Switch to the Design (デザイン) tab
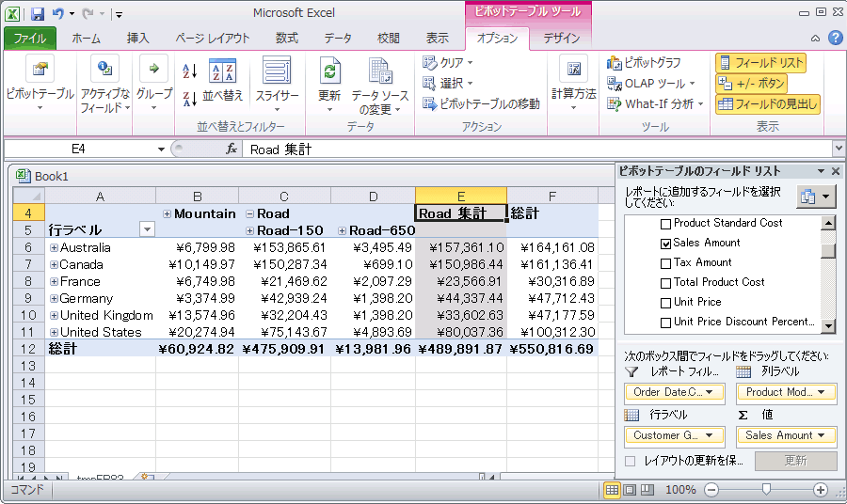 [562, 39]
